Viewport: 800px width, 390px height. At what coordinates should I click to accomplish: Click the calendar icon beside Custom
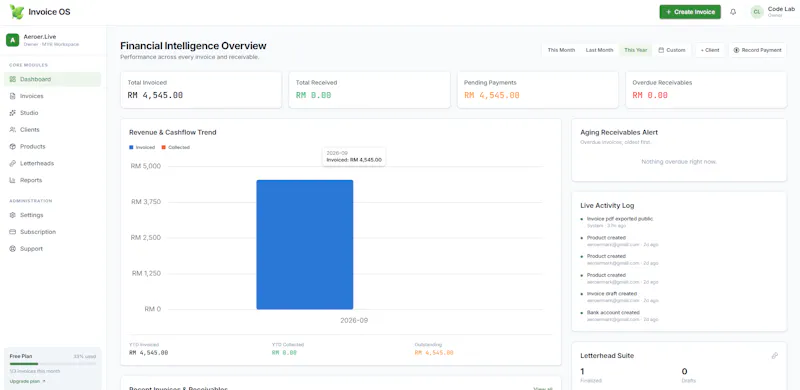[661, 50]
